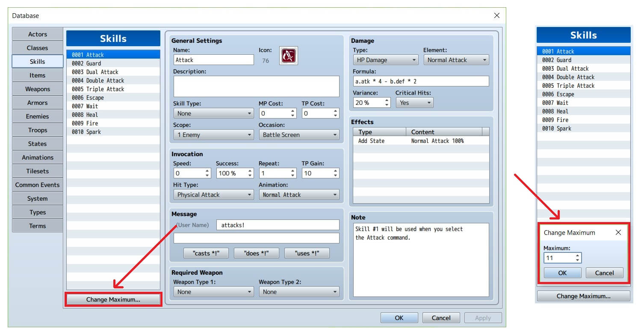Select 0003 Dual Attack in the Database skills list
The height and width of the screenshot is (335, 644).
[x=113, y=72]
